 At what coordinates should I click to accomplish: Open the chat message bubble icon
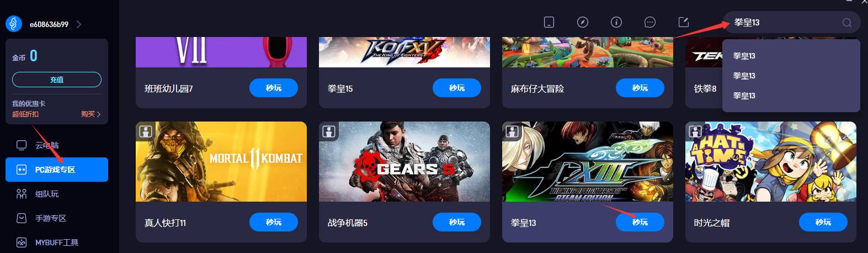click(650, 22)
